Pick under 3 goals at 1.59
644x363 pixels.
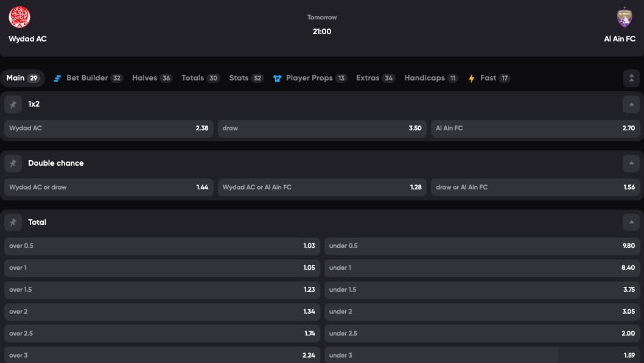[482, 355]
